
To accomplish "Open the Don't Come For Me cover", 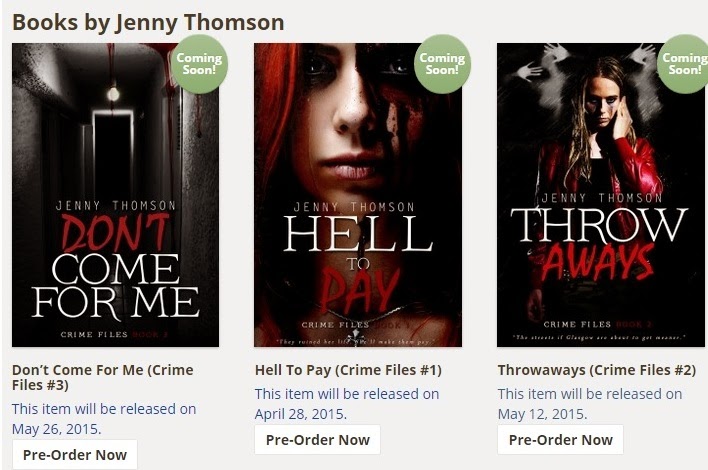I will 115,195.
